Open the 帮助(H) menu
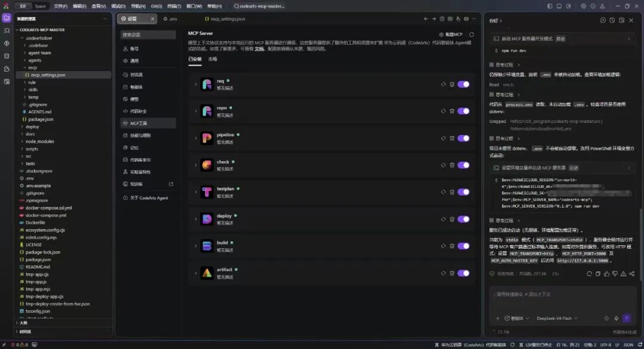 click(x=215, y=6)
